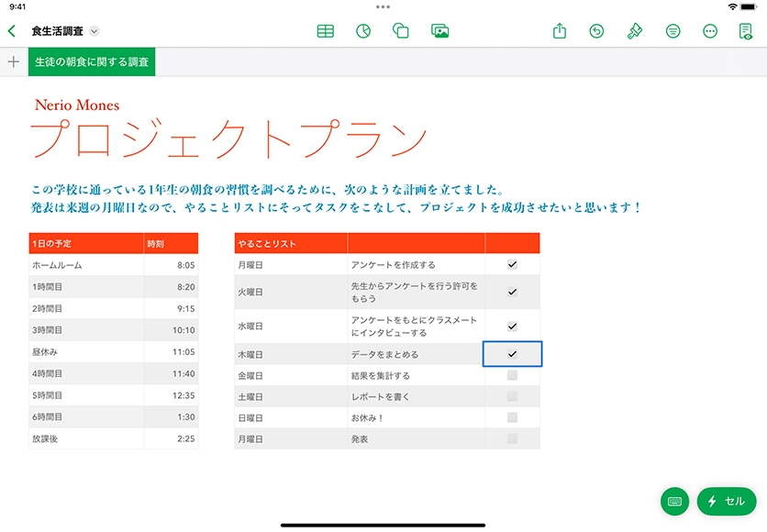The image size is (767, 532).
Task: Select the 昼休み cell in schedule table
Action: pyautogui.click(x=85, y=351)
